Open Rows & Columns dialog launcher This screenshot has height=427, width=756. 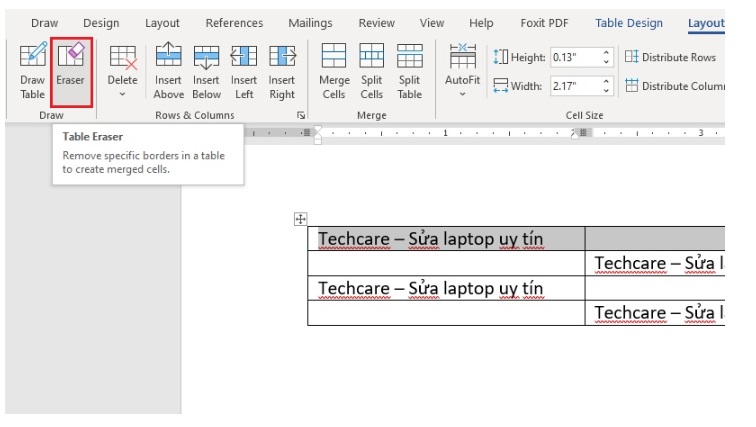pyautogui.click(x=300, y=116)
